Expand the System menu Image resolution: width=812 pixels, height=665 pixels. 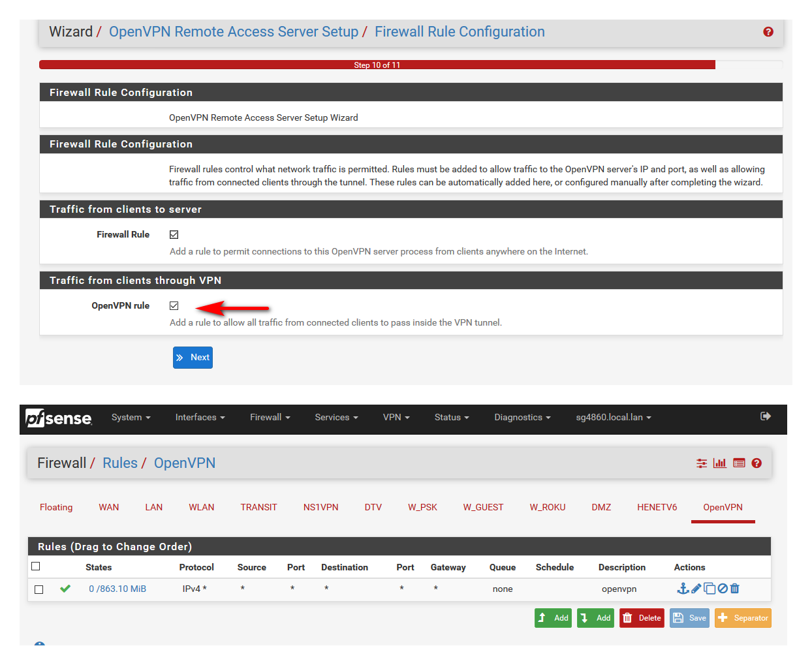point(131,418)
